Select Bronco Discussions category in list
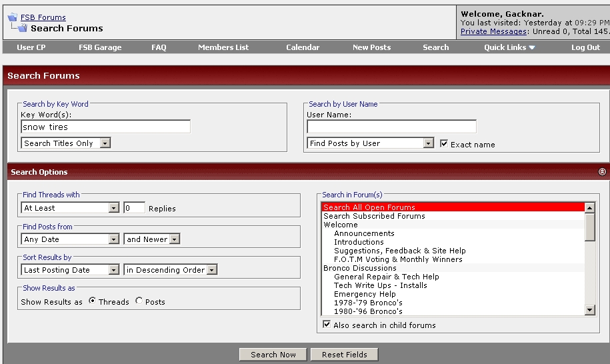Viewport: 610px width, 364px height. pos(453,268)
